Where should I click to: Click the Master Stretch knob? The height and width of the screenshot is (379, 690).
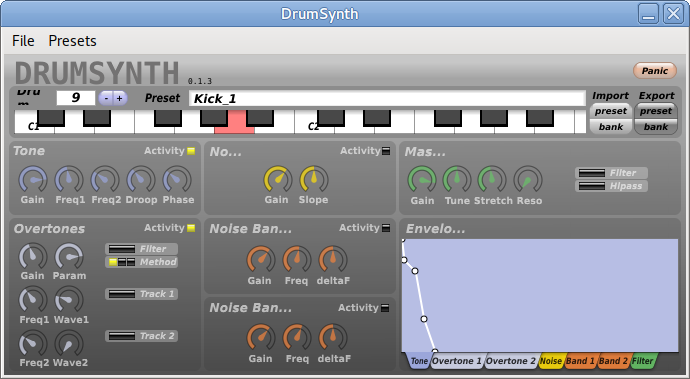(x=492, y=180)
